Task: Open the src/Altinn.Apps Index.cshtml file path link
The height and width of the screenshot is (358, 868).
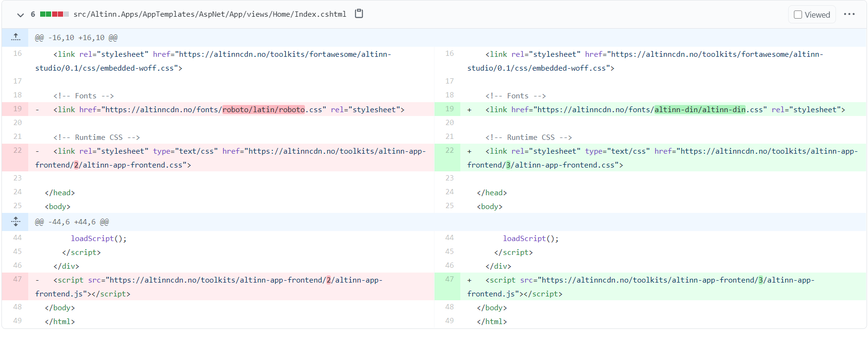Action: 209,14
